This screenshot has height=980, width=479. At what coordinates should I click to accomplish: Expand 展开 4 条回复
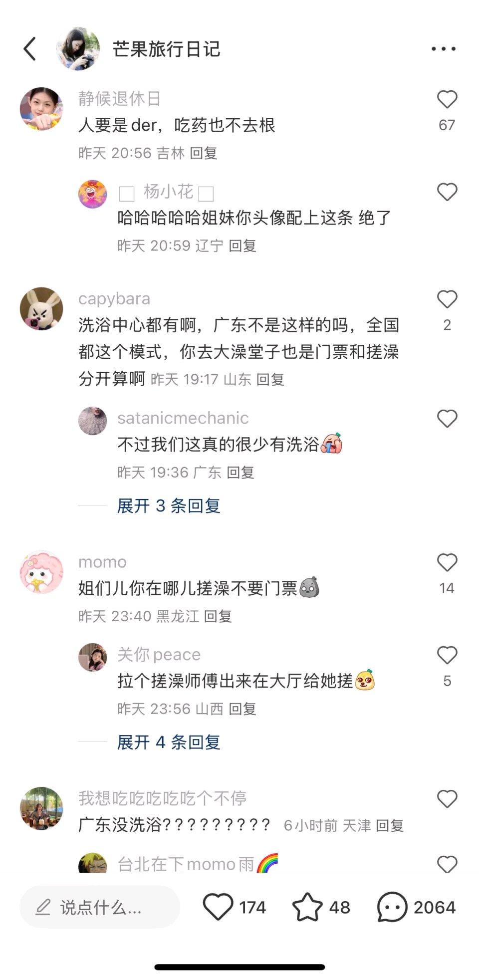[169, 742]
